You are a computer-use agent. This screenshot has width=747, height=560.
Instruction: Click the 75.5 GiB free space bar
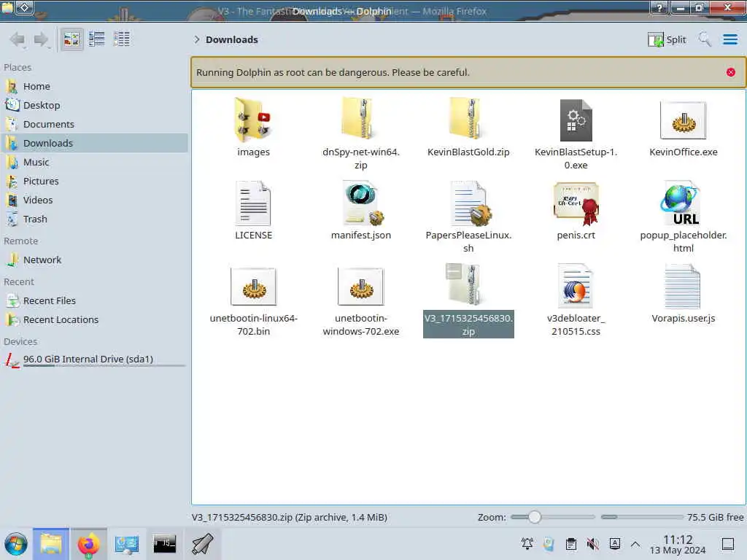pos(642,517)
